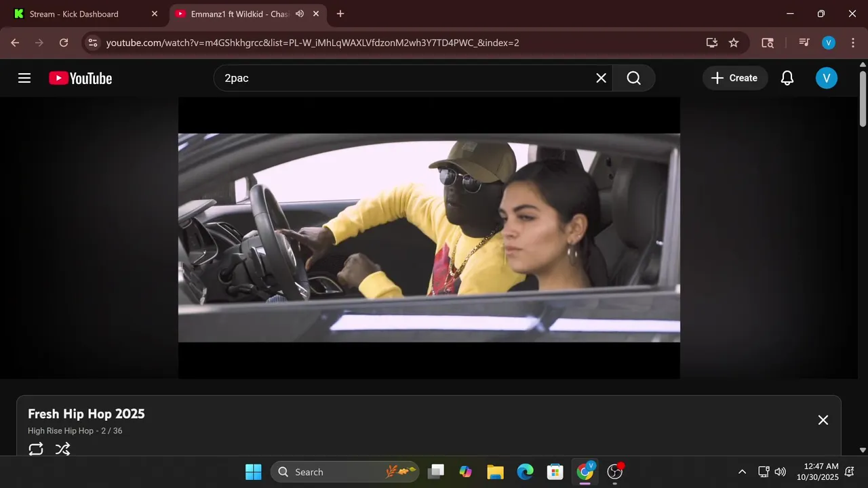This screenshot has width=868, height=488.
Task: Pause the video by clicking the player
Action: coord(429,238)
